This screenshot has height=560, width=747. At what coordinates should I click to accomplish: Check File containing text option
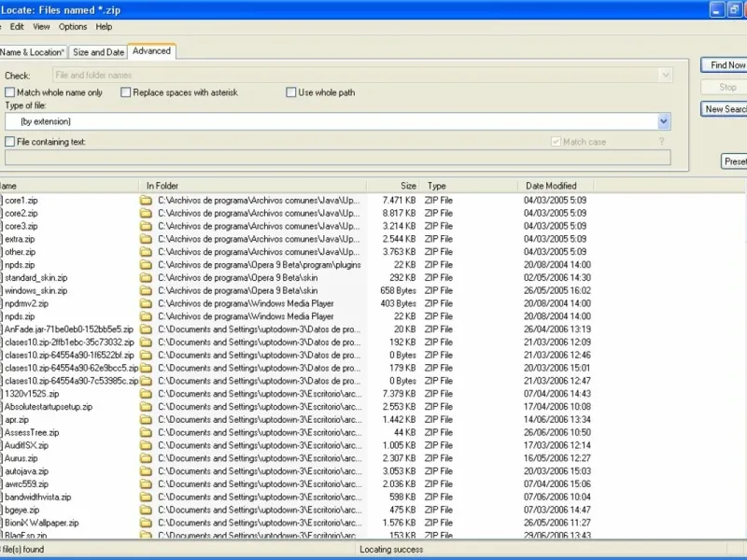[9, 142]
